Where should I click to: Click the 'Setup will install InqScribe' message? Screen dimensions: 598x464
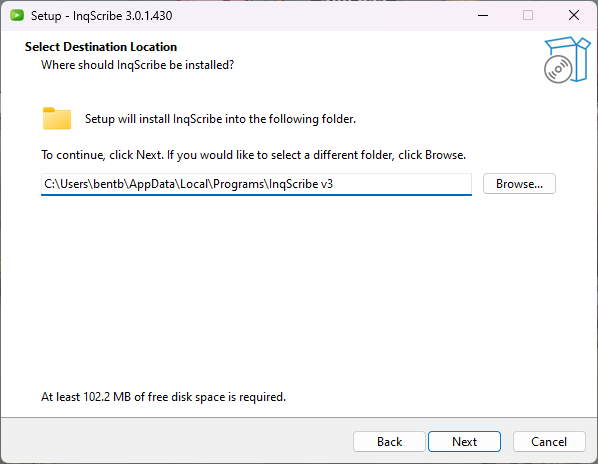tap(220, 119)
